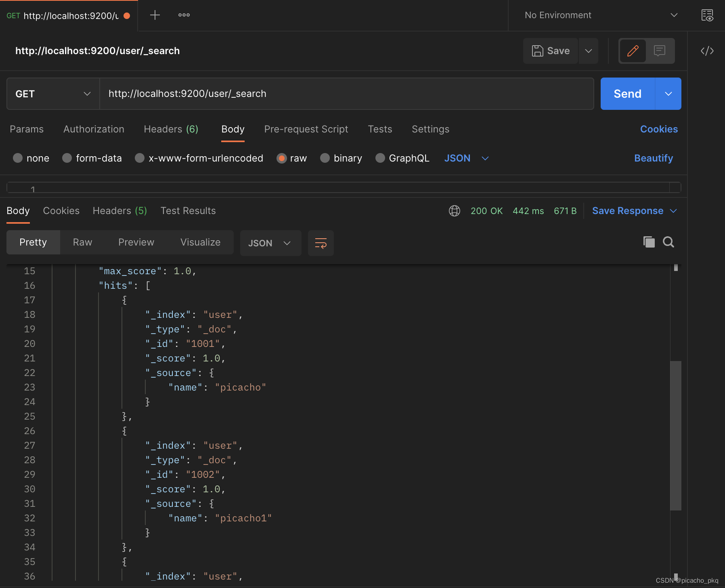Click "max_score" key on line 15
725x588 pixels.
tap(130, 271)
